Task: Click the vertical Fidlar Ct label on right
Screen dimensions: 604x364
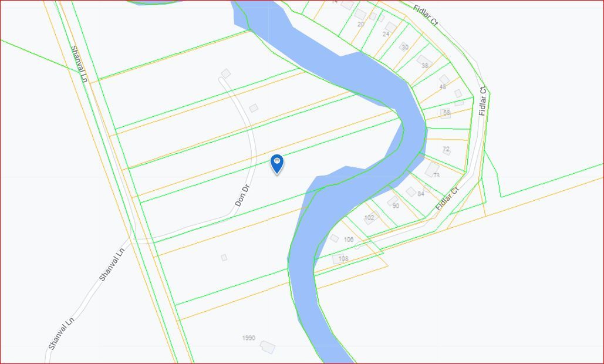Action: coord(482,102)
